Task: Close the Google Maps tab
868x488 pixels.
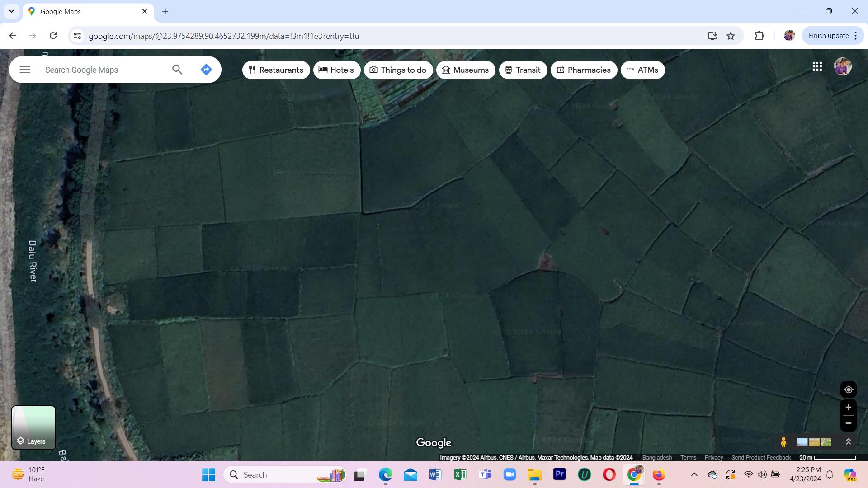Action: tap(145, 11)
